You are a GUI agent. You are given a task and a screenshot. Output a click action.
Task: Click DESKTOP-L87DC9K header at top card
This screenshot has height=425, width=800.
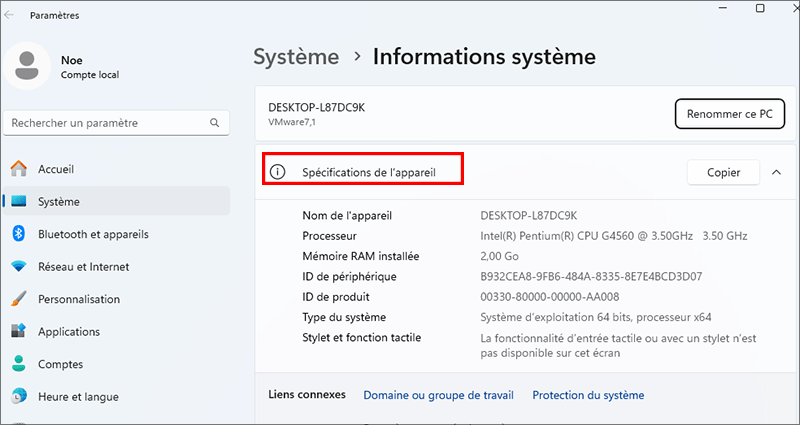pyautogui.click(x=316, y=108)
